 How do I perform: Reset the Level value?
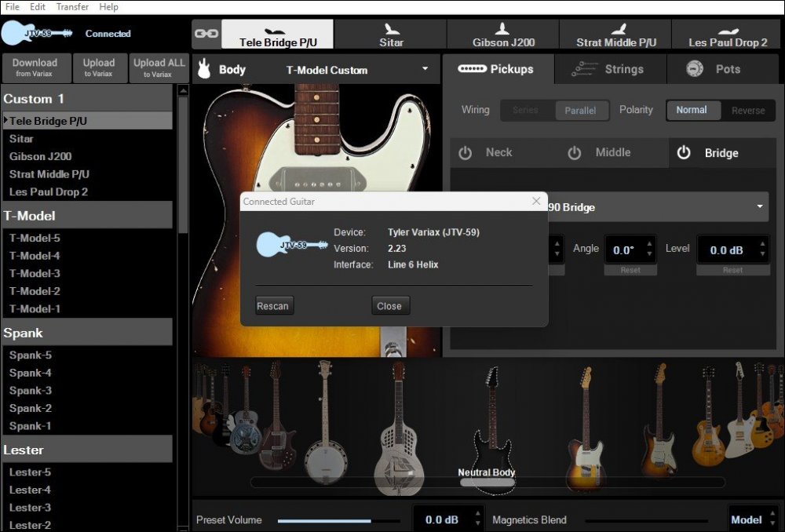click(x=733, y=270)
